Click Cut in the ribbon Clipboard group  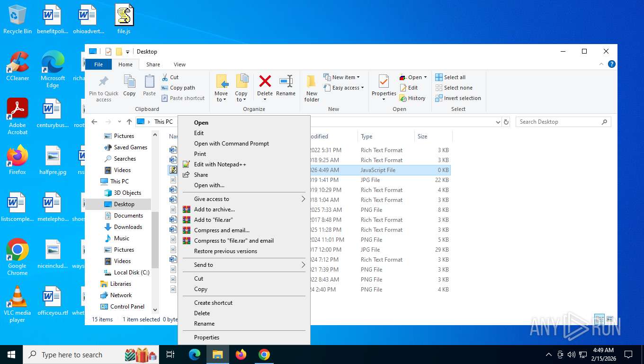click(170, 77)
